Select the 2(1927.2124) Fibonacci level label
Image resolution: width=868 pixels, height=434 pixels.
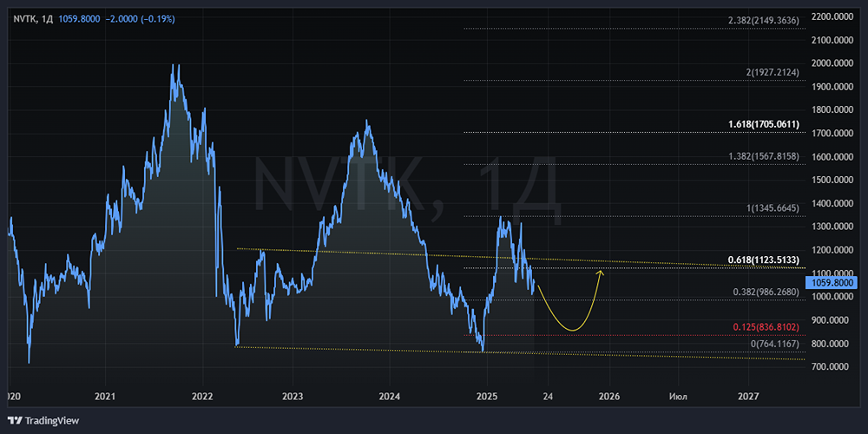pyautogui.click(x=773, y=73)
